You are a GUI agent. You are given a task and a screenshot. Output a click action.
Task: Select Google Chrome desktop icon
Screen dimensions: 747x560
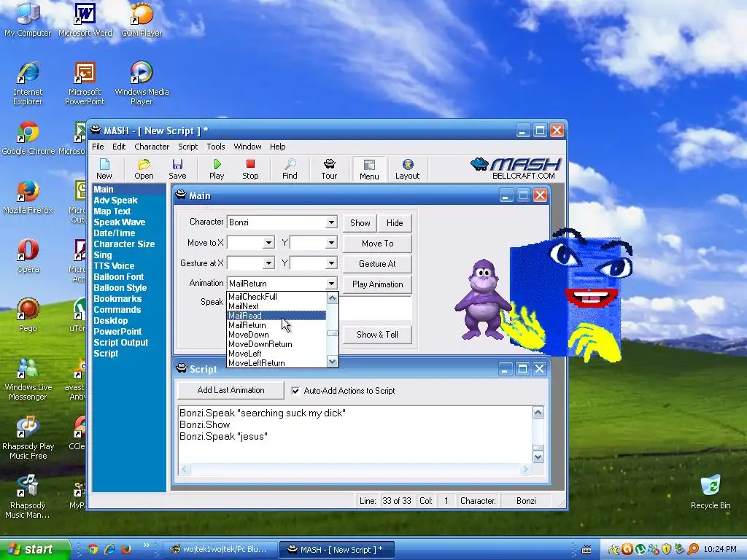point(28,138)
